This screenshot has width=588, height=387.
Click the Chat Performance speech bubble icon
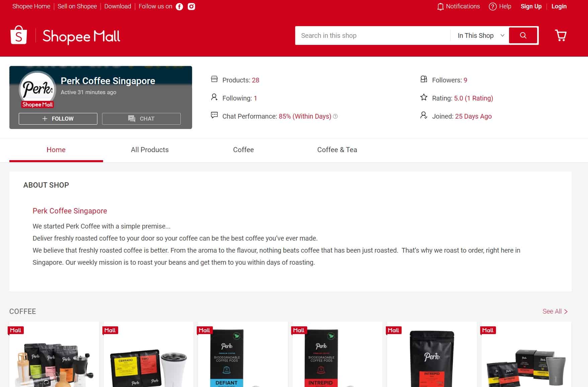click(x=214, y=115)
